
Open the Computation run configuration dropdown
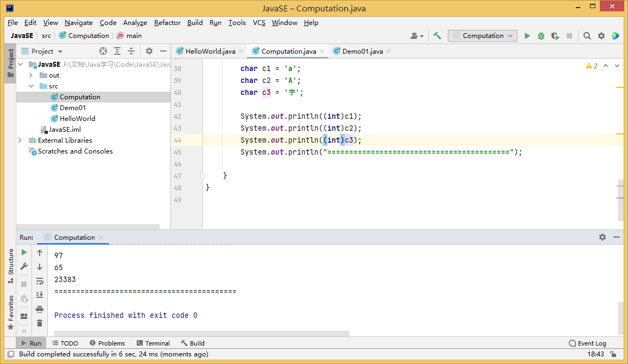coord(482,36)
